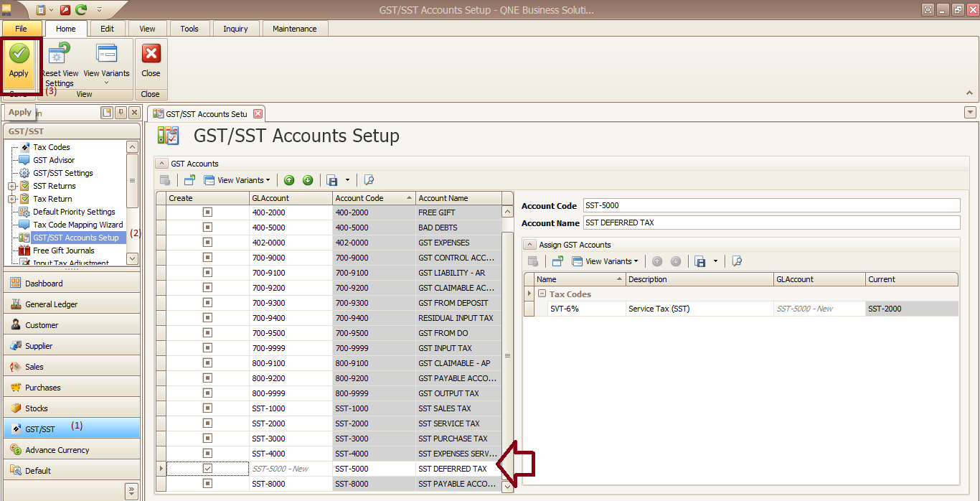Screen dimensions: 980x501
Task: Open the Purchases navigation group
Action: 72,388
